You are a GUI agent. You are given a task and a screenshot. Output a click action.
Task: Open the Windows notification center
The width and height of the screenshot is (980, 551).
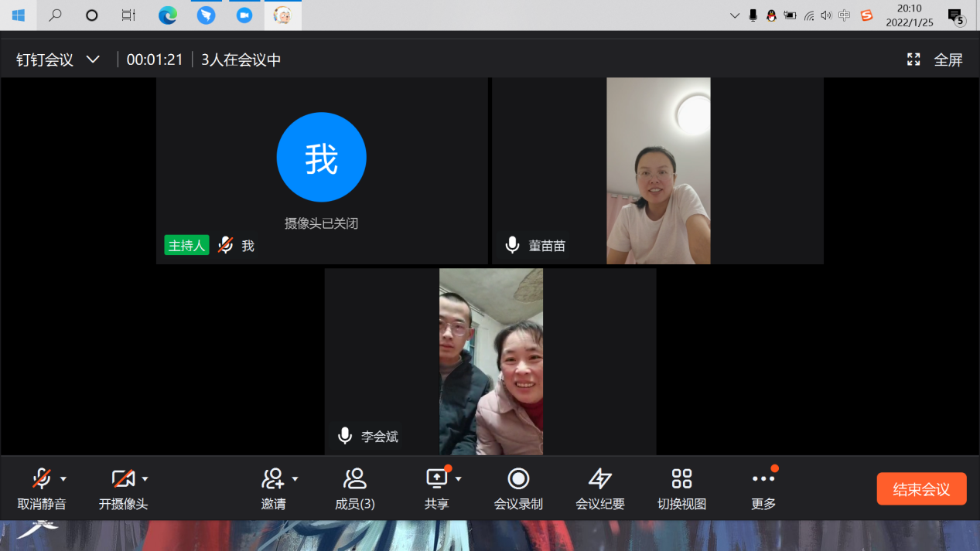(x=956, y=16)
